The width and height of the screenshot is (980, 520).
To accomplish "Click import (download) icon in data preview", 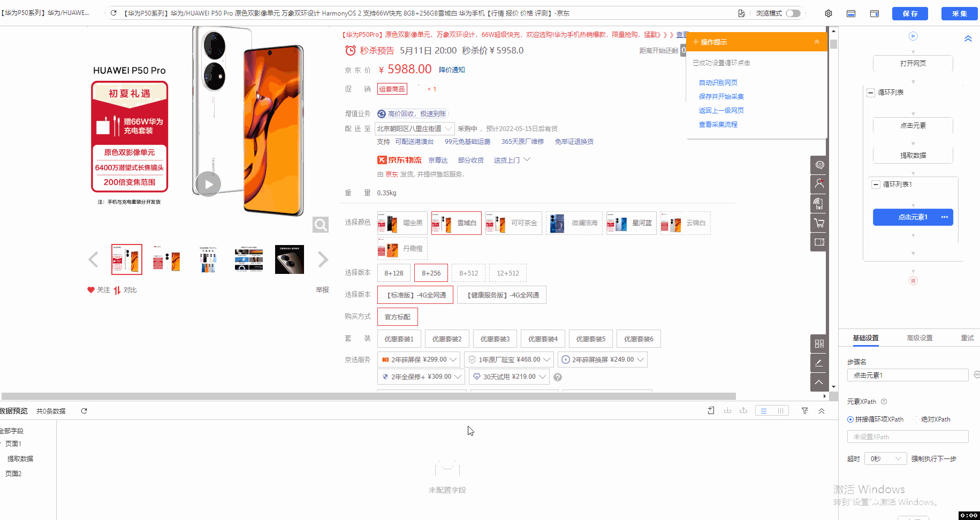I will (727, 410).
